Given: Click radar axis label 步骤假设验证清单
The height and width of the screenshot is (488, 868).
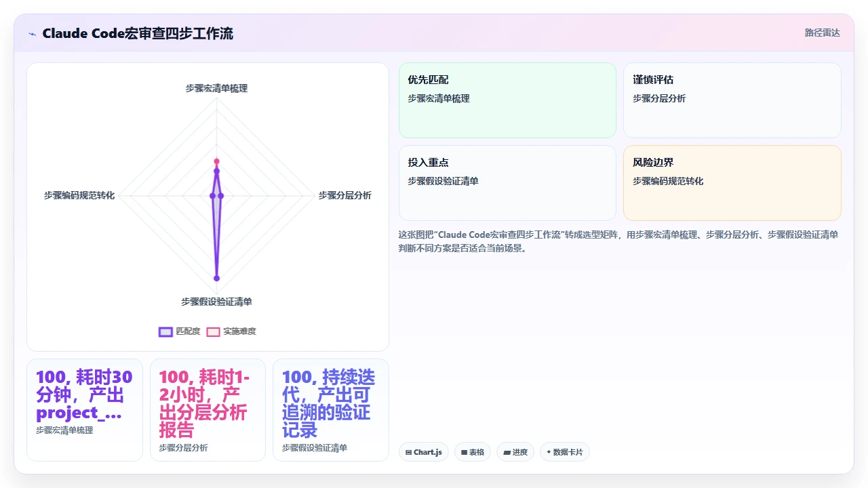Looking at the screenshot, I should point(217,302).
